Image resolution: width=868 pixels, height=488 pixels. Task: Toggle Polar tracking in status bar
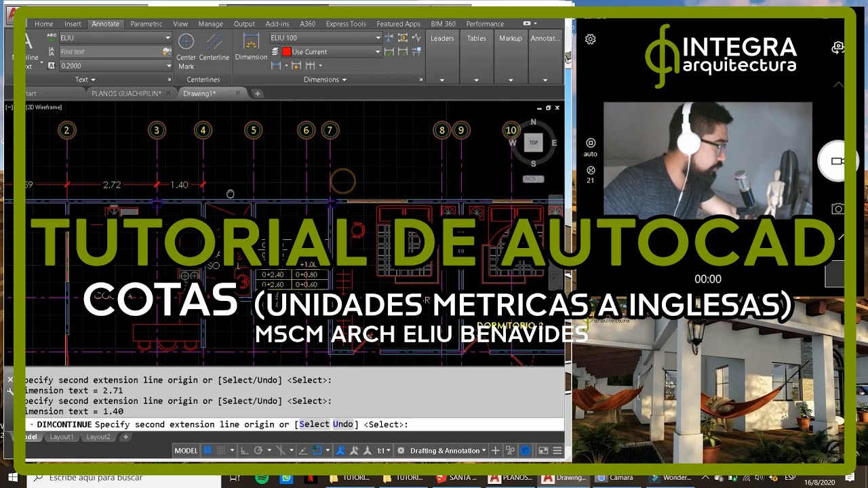coord(258,451)
